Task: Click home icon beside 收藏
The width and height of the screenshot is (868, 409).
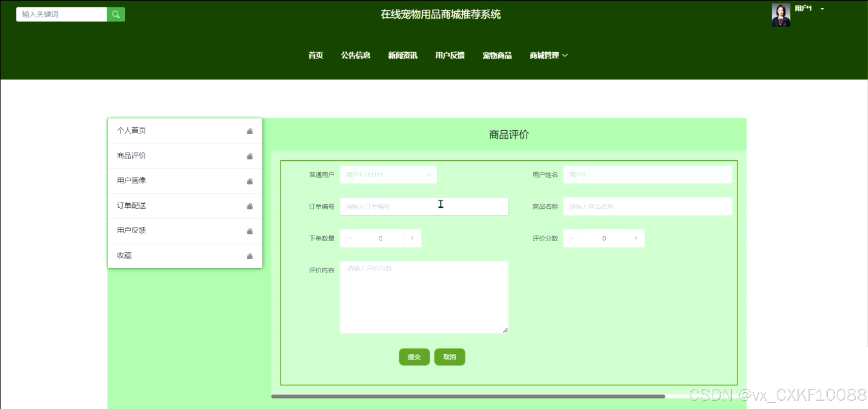Action: [x=249, y=256]
